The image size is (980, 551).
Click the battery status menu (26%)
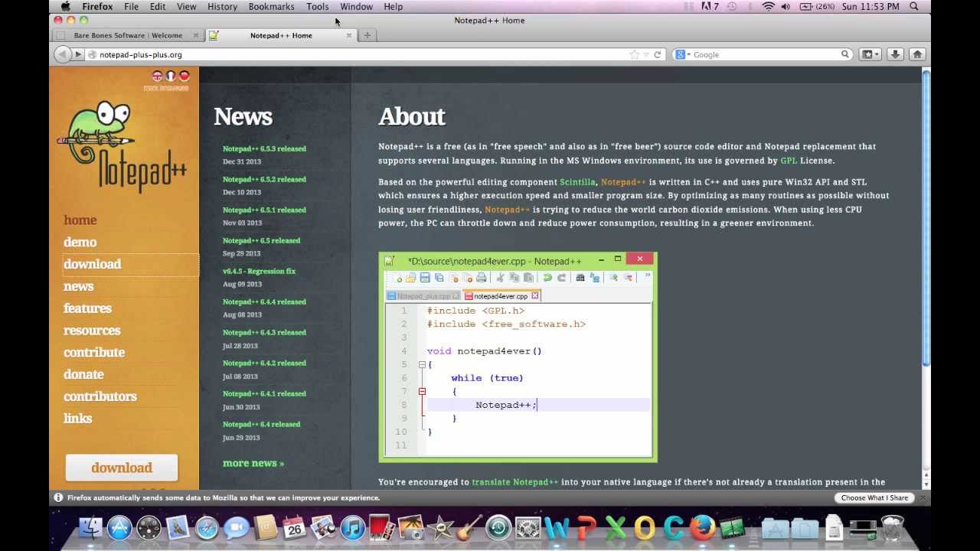tap(818, 6)
